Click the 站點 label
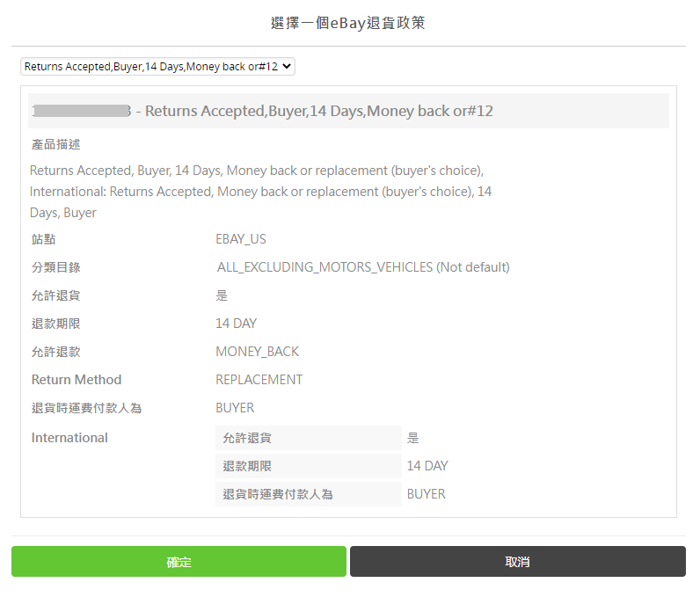Screen dimensions: 700x597 (43, 240)
